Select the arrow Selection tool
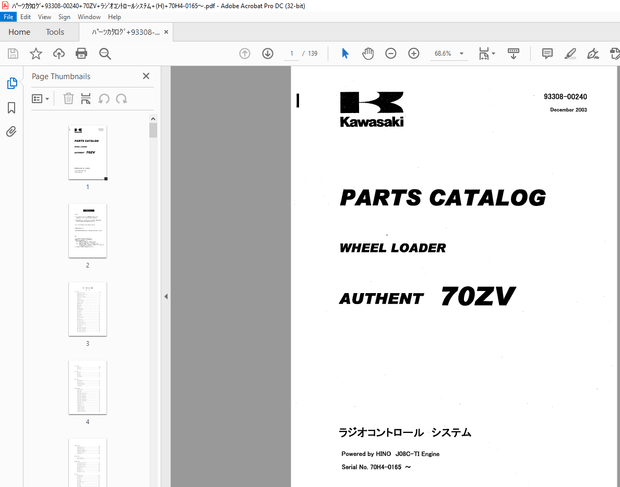Image resolution: width=620 pixels, height=487 pixels. (x=345, y=53)
